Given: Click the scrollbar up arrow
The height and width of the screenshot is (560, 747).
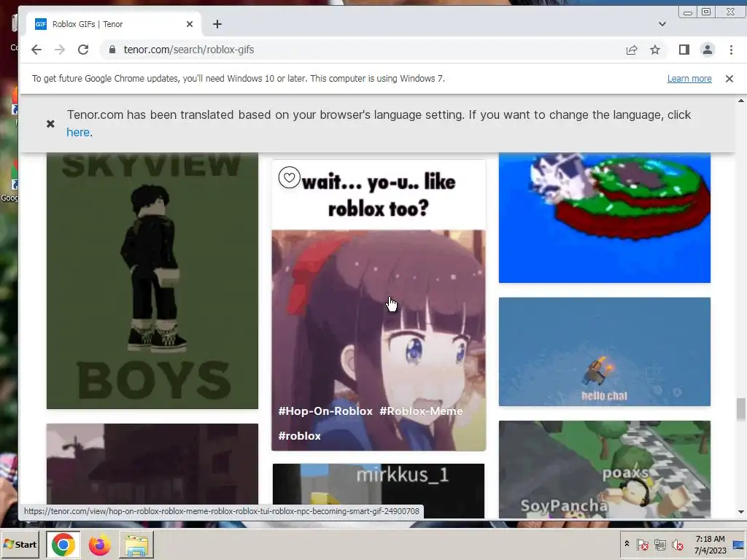Looking at the screenshot, I should click(x=741, y=101).
